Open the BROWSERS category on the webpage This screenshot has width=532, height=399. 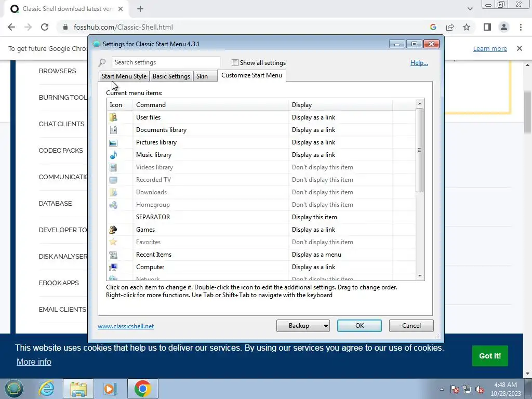(x=57, y=71)
